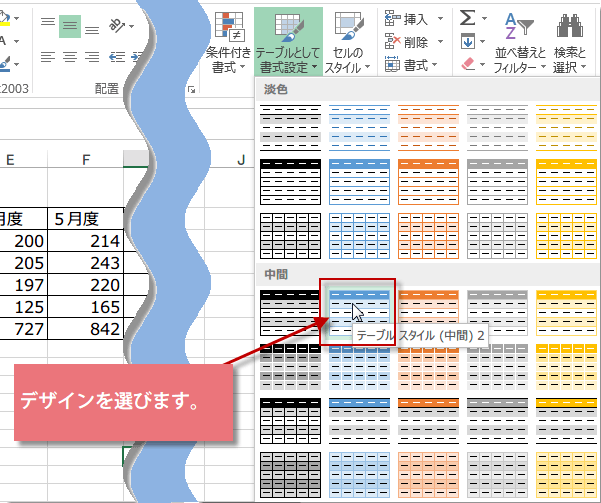Expand the Clear eraser dropdown arrow
The height and width of the screenshot is (503, 601).
tap(483, 64)
